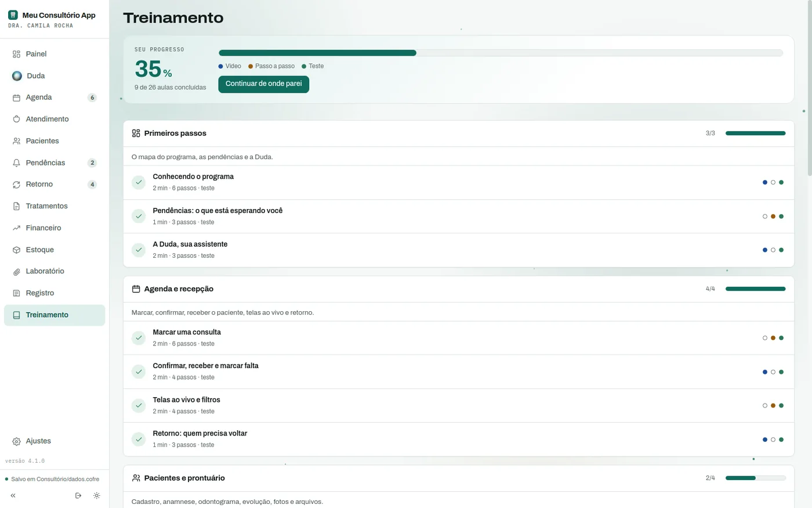Click the vertical page scrollbar
The width and height of the screenshot is (812, 508).
[810, 87]
